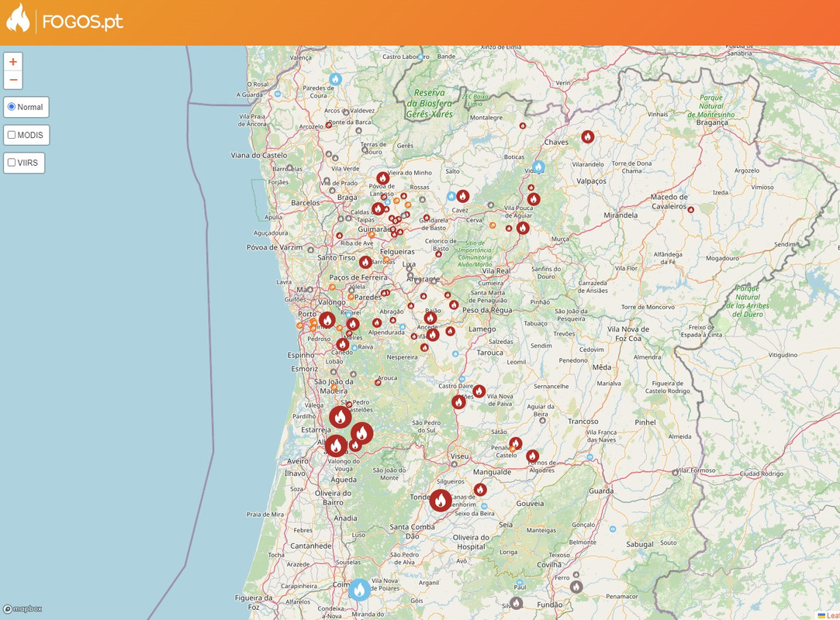840x620 pixels.
Task: Select red fire marker near Arouca
Action: [x=378, y=382]
